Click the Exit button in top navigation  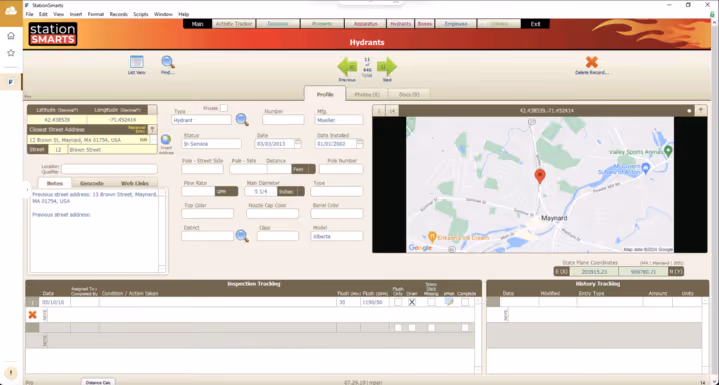coord(536,24)
